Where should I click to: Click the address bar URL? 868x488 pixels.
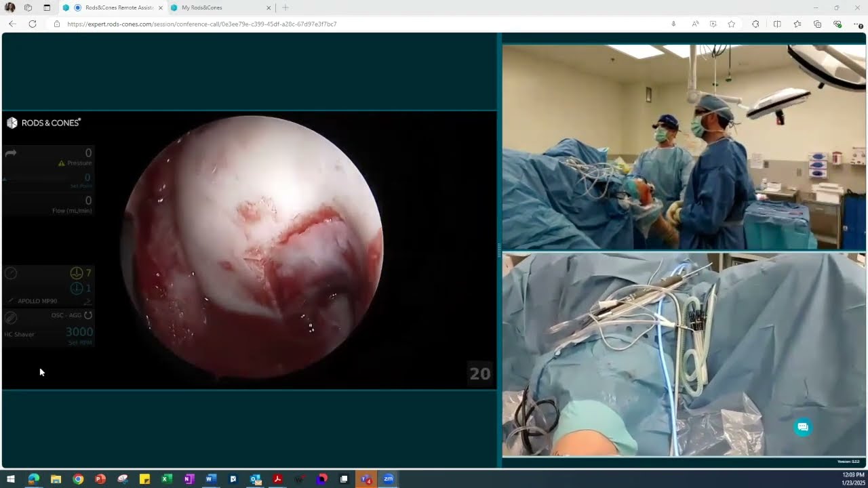click(202, 24)
